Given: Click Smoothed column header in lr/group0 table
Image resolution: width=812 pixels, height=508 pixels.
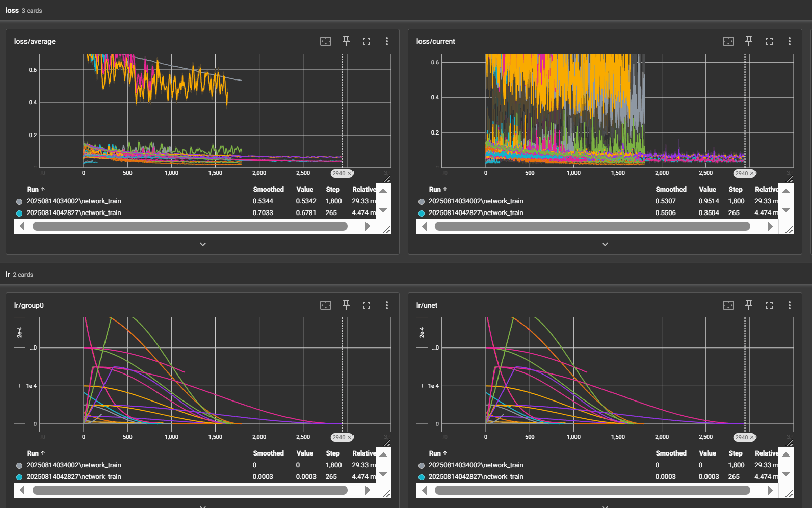Looking at the screenshot, I should tap(268, 453).
